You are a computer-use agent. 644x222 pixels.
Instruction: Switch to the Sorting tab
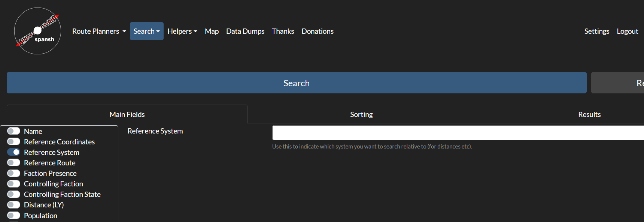[x=361, y=114]
